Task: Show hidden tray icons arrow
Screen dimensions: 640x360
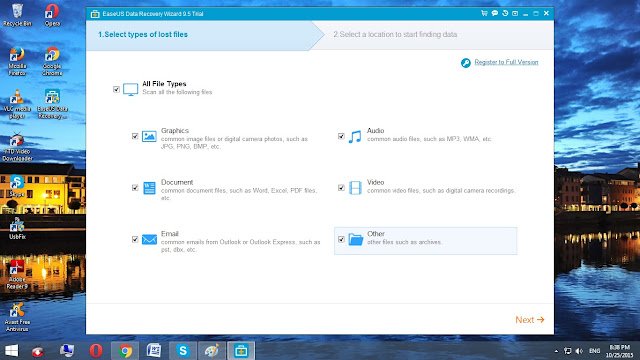Action: tap(556, 351)
